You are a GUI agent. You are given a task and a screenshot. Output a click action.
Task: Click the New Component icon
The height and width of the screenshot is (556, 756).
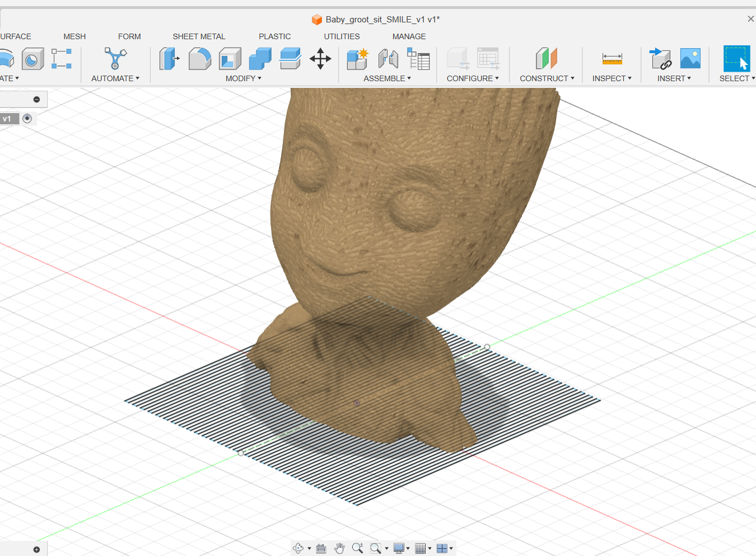[x=357, y=59]
